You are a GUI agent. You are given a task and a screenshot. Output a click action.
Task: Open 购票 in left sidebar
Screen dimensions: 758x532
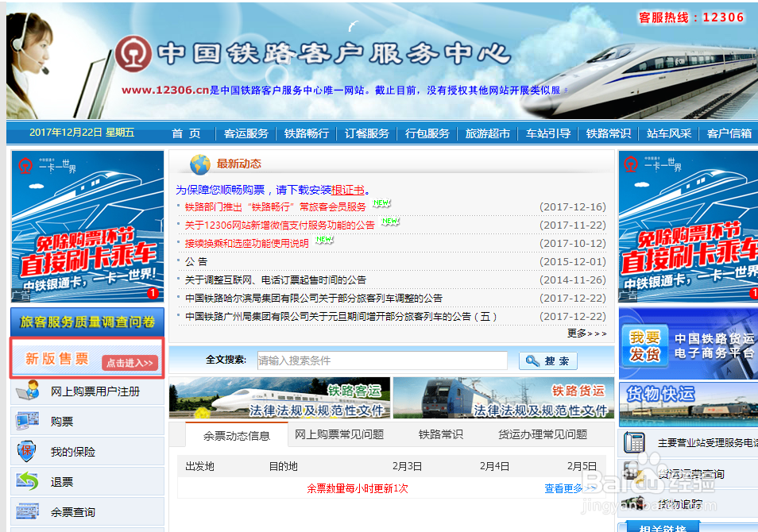tap(62, 422)
